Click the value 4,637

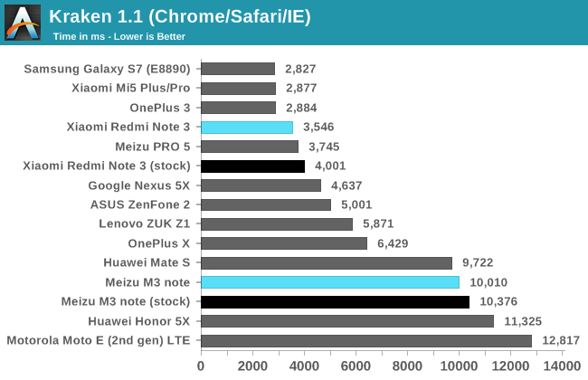click(346, 185)
